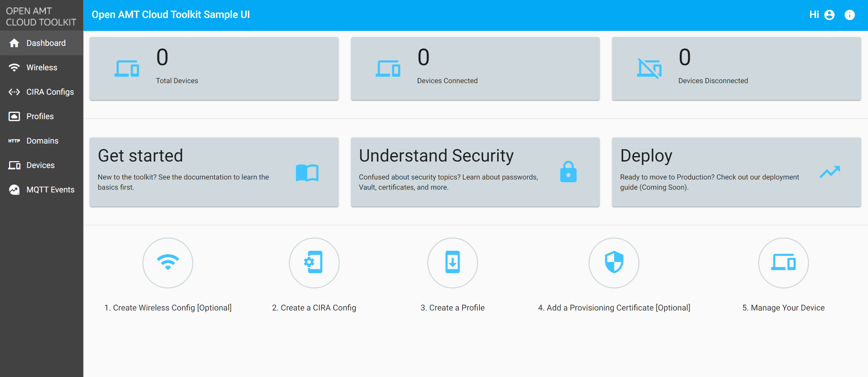The image size is (868, 377).
Task: Click the 'Hi' greeting in header
Action: point(814,15)
